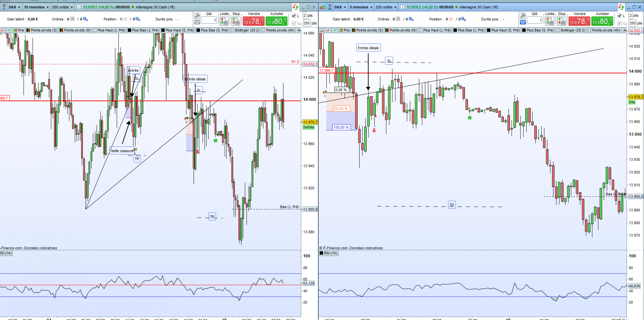644x320 pixels.
Task: Open the Ordres gear settings on 15-minute chart
Action: tap(85, 19)
